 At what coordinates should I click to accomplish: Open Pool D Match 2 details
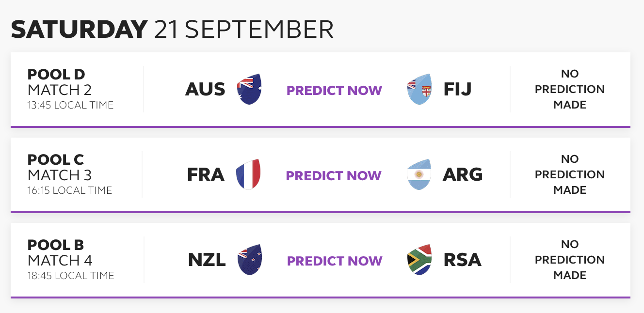[x=70, y=90]
